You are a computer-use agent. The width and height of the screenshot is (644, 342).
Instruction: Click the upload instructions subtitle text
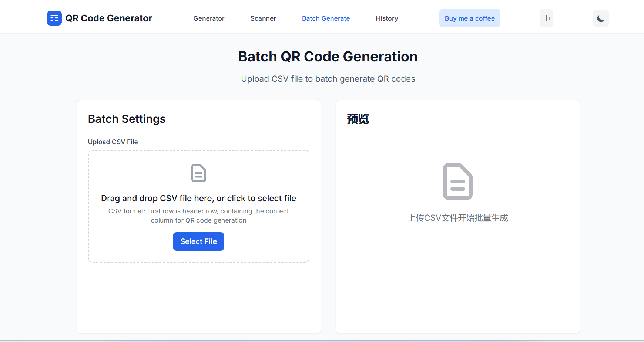click(x=328, y=78)
